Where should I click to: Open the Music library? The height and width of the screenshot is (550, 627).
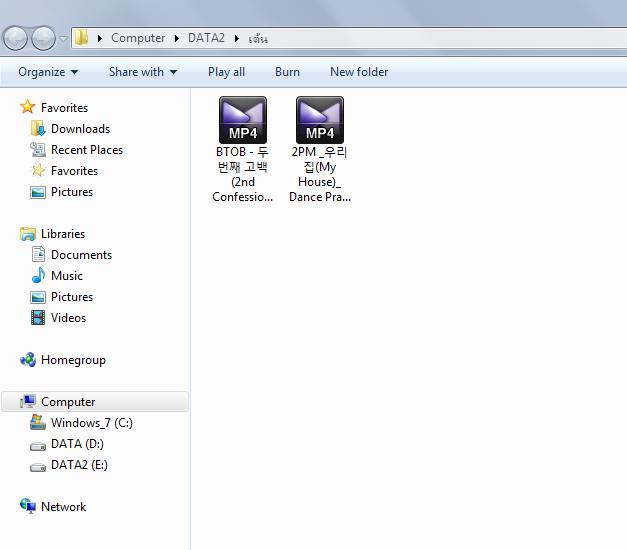67,276
